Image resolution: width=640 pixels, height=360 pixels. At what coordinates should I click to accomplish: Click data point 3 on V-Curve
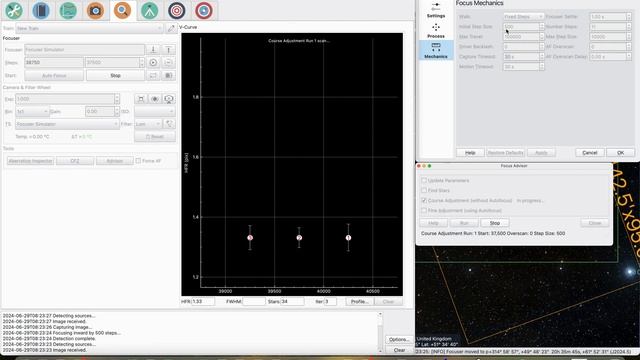tap(250, 238)
